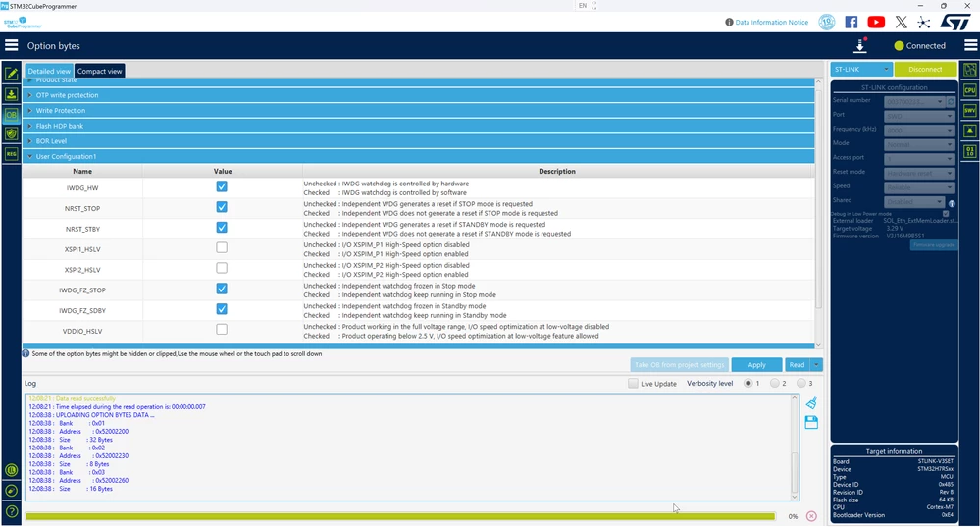Viewport: 980px width, 527px height.
Task: Open the SWV viewer icon
Action: [970, 111]
